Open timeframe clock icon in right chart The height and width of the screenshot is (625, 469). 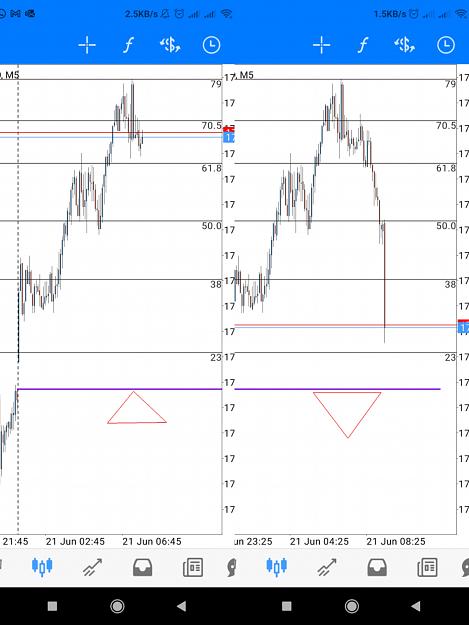445,45
